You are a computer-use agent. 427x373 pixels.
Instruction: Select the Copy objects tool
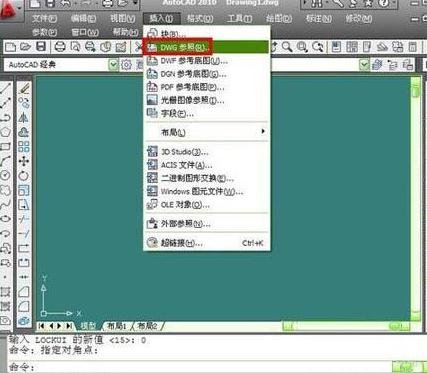click(24, 103)
